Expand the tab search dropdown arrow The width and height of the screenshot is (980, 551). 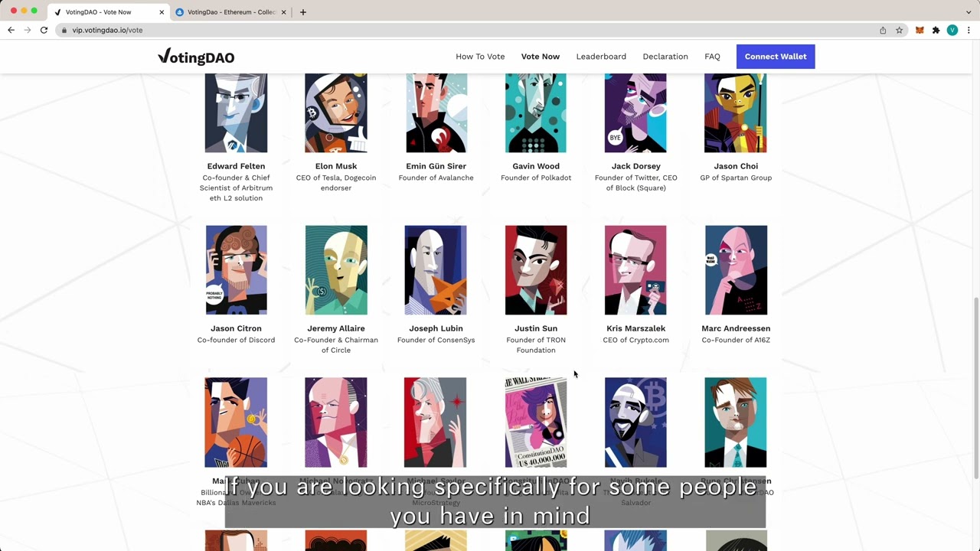click(x=969, y=12)
